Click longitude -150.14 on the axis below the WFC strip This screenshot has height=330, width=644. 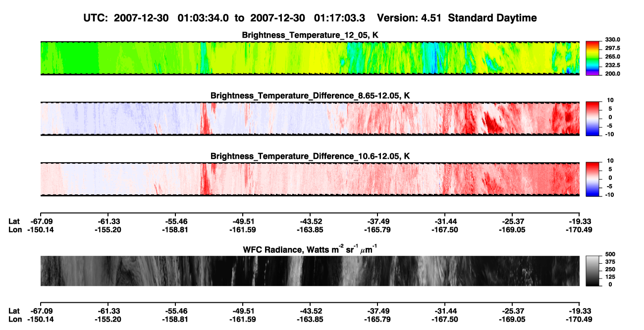pyautogui.click(x=40, y=320)
